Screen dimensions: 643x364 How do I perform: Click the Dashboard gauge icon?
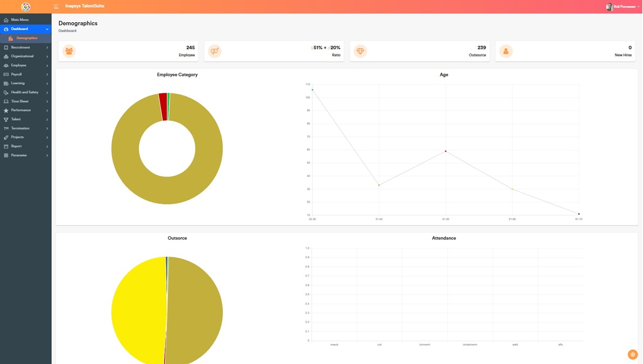(x=6, y=29)
